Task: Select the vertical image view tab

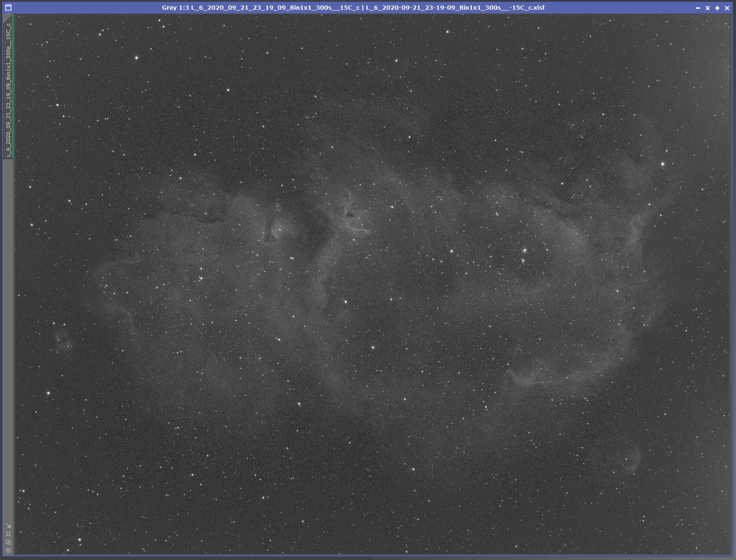Action: [x=8, y=87]
